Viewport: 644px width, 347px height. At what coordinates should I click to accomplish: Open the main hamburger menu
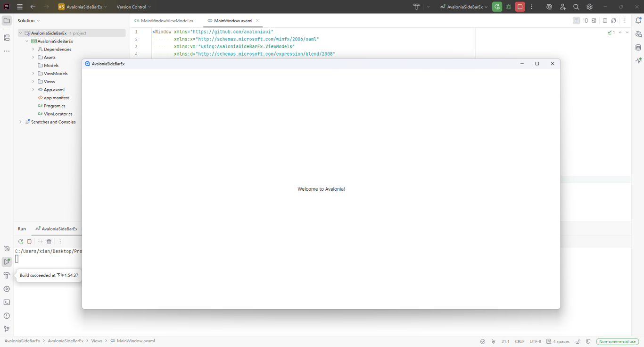pos(20,7)
